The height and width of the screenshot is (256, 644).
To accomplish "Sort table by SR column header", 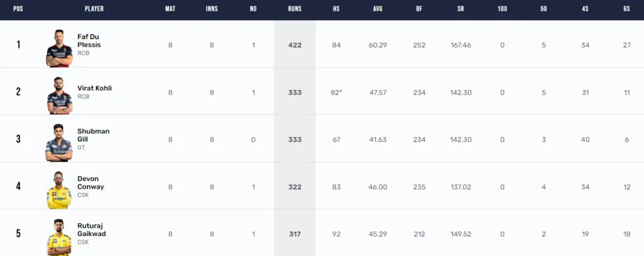I will [x=460, y=9].
